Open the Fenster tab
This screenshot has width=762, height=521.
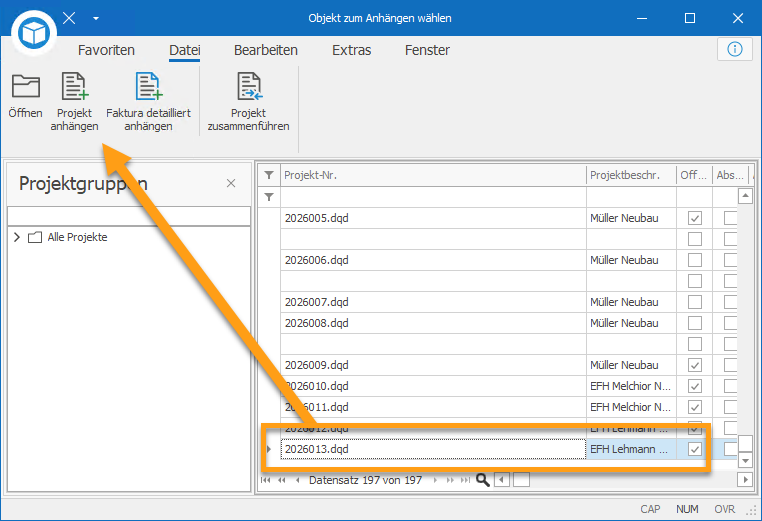(427, 50)
